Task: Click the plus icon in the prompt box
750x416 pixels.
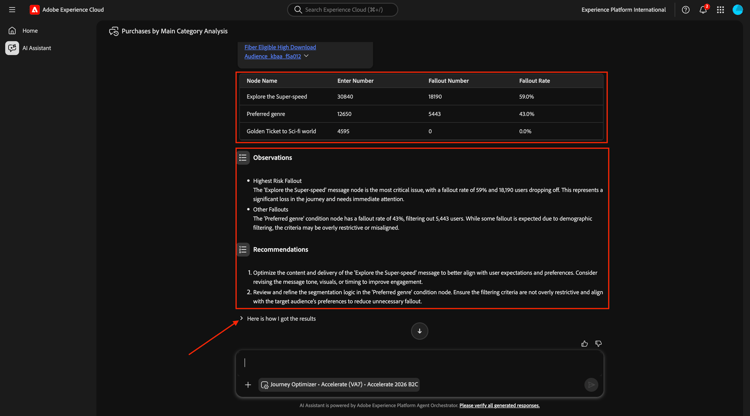Action: click(x=248, y=384)
